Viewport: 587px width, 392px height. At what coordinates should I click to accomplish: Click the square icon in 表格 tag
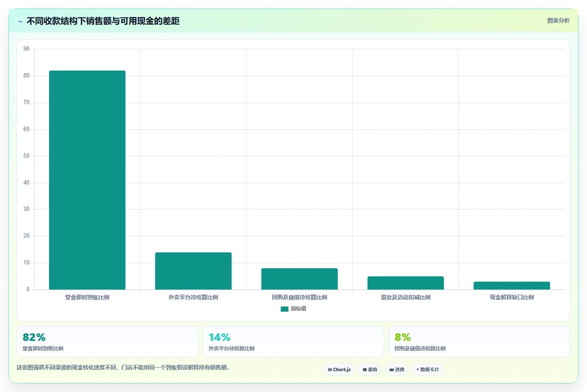point(365,370)
